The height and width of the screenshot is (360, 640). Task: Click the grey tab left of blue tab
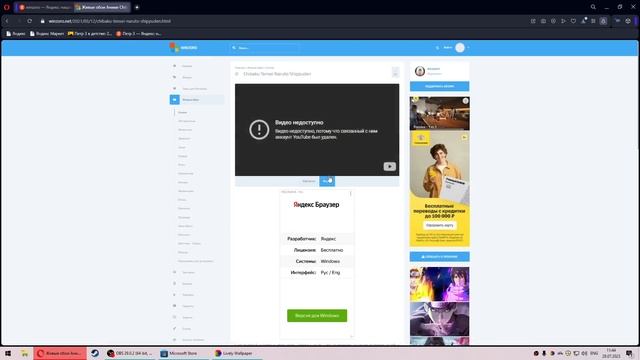point(309,181)
